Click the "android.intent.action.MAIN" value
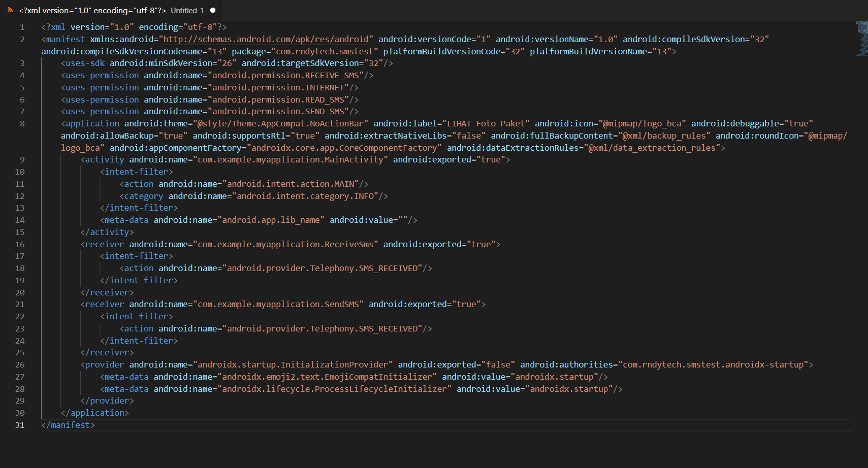Screen dimensions: 868x468 tap(291, 184)
